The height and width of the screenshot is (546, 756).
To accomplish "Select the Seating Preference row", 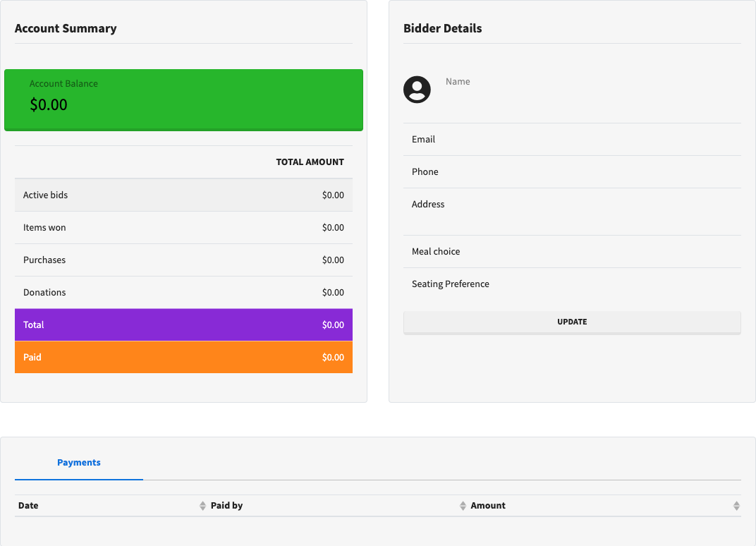I will click(572, 284).
